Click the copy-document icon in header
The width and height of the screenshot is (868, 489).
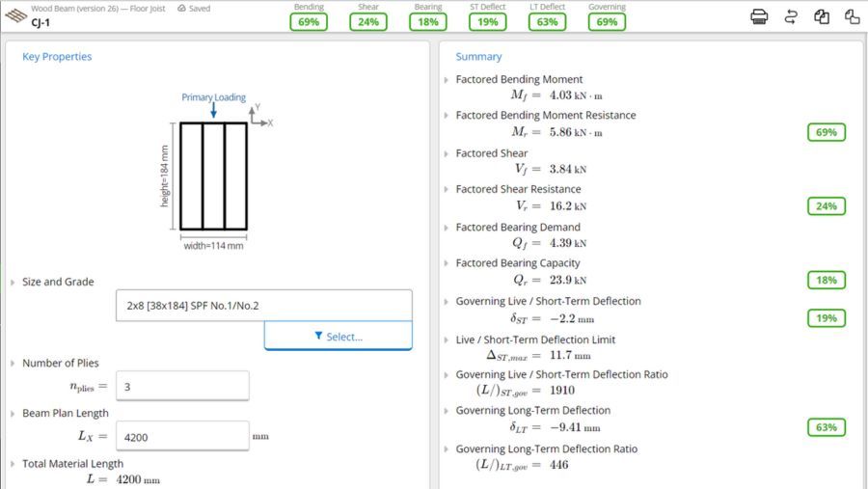pyautogui.click(x=822, y=16)
